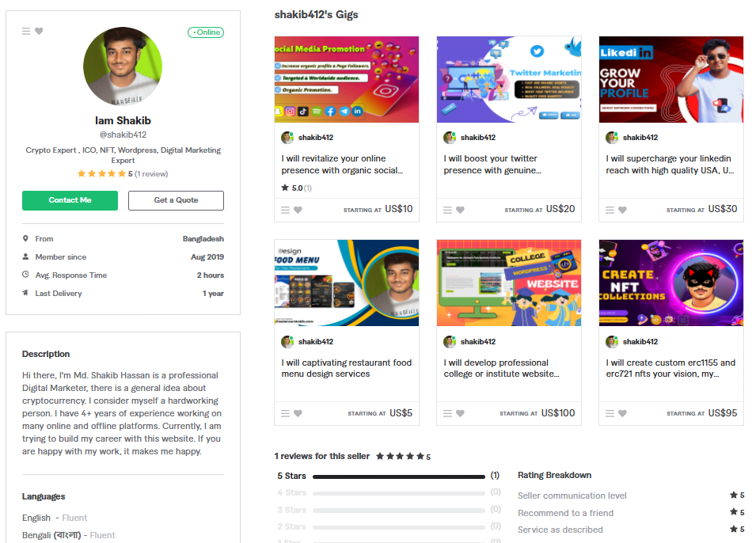Click the heart icon on seller profile card
The width and height of the screenshot is (756, 543).
point(39,32)
